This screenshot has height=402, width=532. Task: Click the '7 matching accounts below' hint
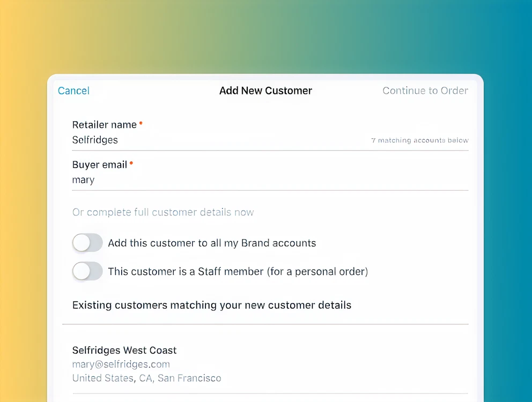[420, 140]
